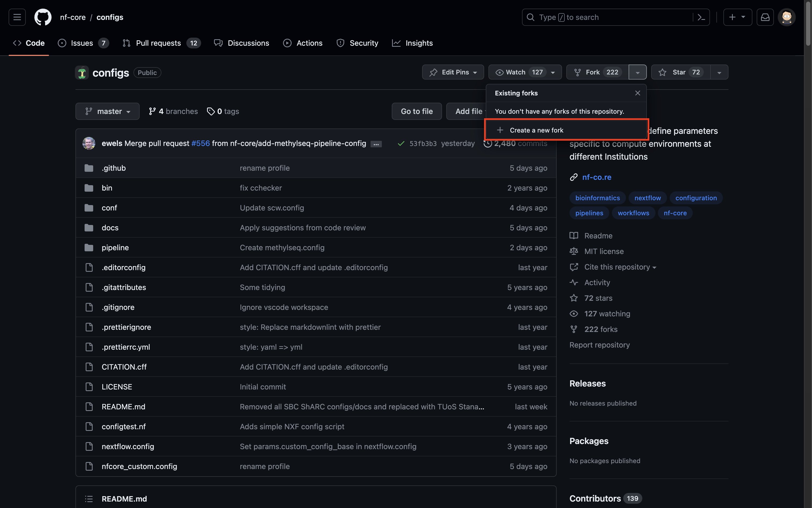Open the conf folder
This screenshot has width=812, height=508.
(x=109, y=208)
